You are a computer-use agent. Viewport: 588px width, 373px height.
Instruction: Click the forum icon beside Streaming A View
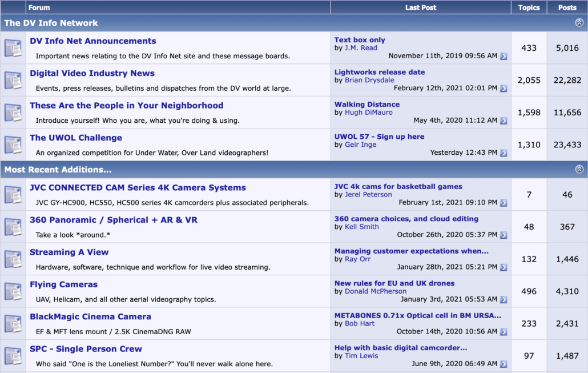tap(13, 259)
